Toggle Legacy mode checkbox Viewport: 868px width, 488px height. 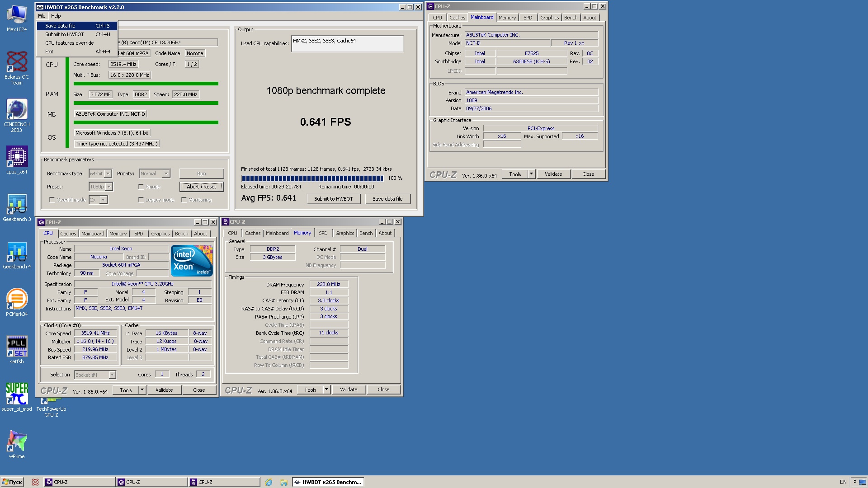(x=141, y=200)
